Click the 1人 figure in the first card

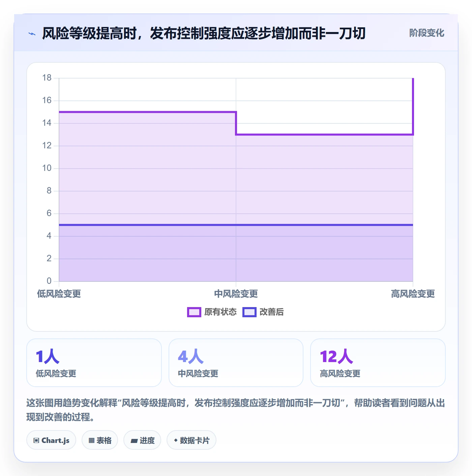(48, 357)
